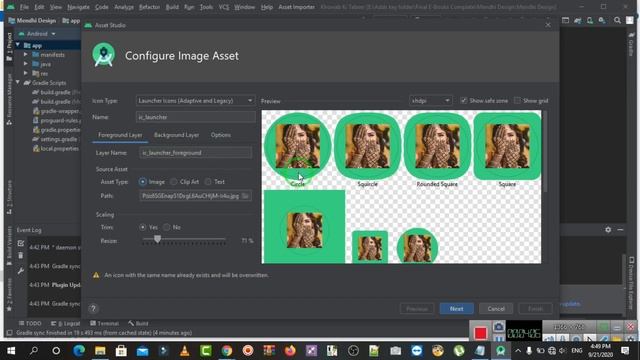Open the Terminal tool window
Viewport: 640px width, 360px height.
[104, 323]
